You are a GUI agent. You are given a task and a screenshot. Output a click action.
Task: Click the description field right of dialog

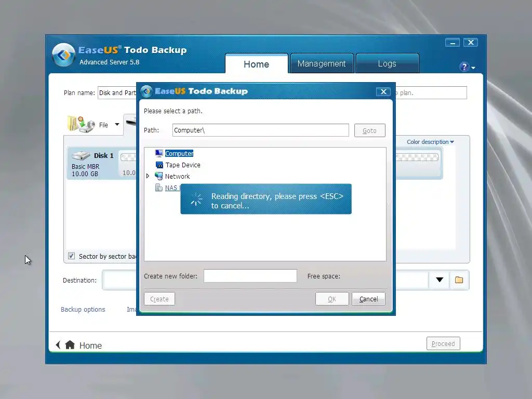(431, 92)
